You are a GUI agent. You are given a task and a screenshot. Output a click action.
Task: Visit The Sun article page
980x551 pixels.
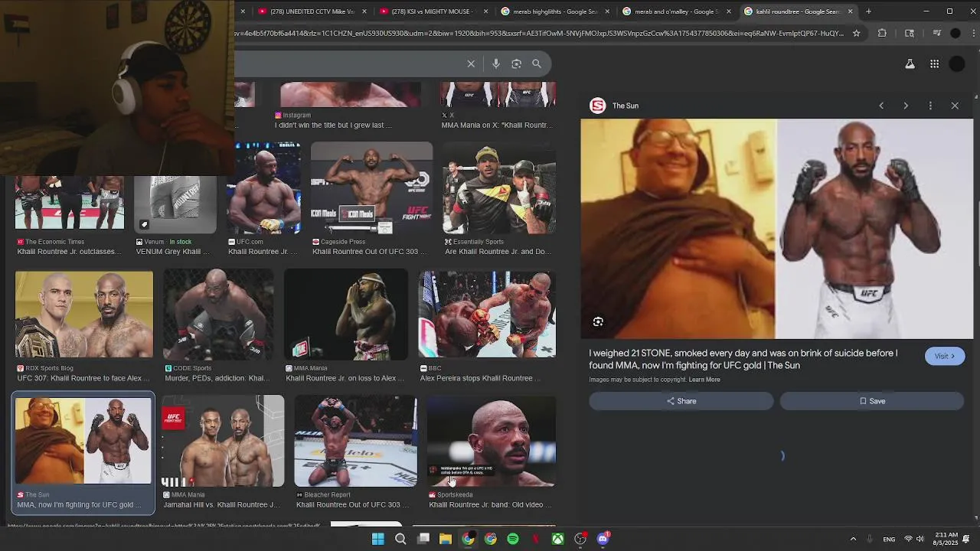click(944, 356)
